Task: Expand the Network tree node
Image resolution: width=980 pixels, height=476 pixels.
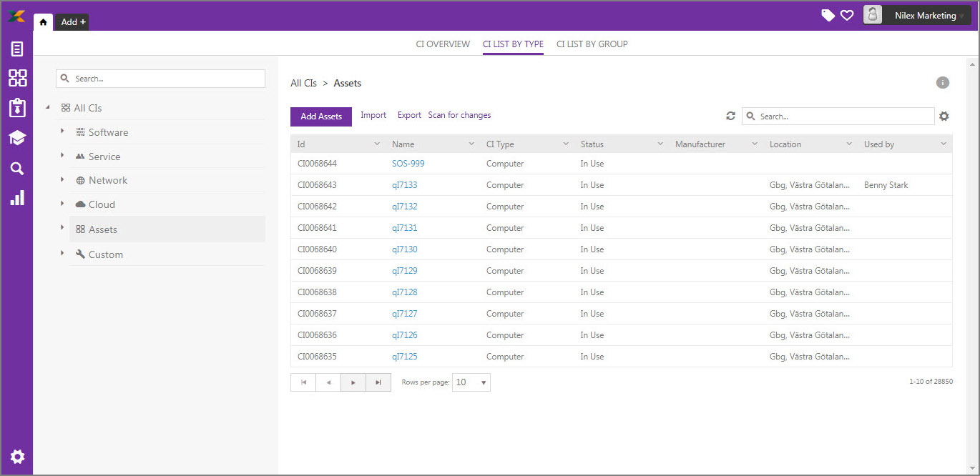Action: tap(62, 179)
